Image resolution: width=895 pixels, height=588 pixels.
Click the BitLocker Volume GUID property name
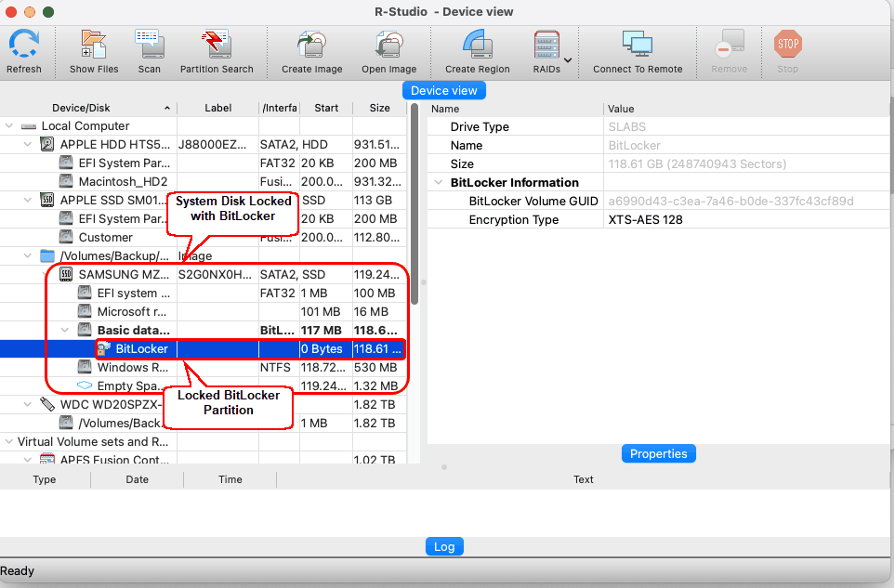(533, 202)
